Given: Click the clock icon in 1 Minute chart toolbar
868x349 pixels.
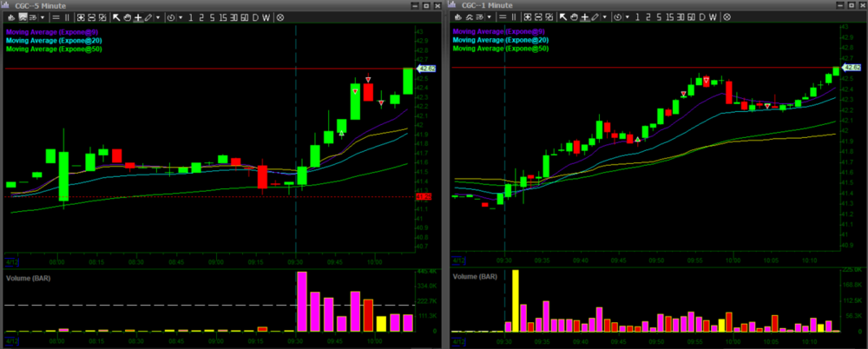Looking at the screenshot, I should 617,17.
